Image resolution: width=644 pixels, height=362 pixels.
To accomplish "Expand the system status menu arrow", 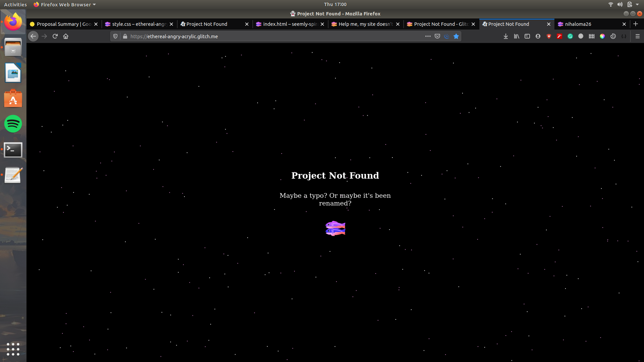I will 637,4.
